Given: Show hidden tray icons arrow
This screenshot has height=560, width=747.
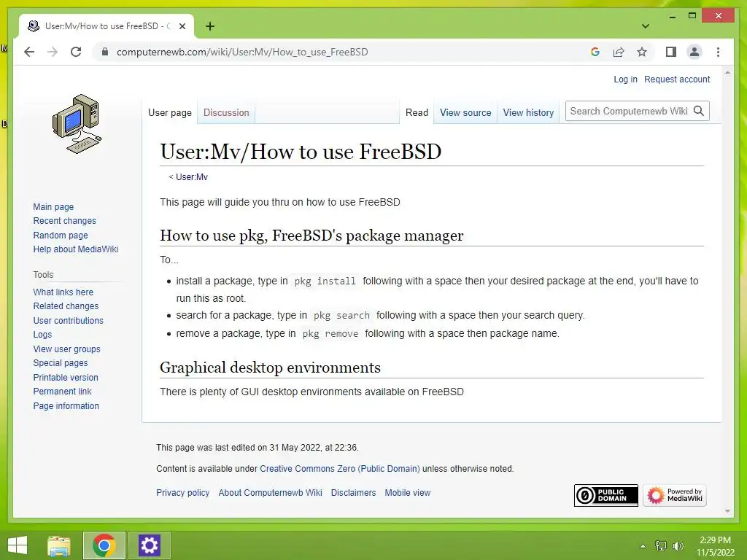Looking at the screenshot, I should tap(643, 546).
